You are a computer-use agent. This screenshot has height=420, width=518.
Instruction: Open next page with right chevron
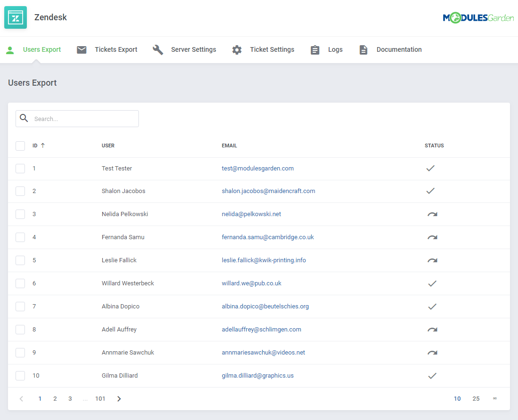(x=119, y=398)
